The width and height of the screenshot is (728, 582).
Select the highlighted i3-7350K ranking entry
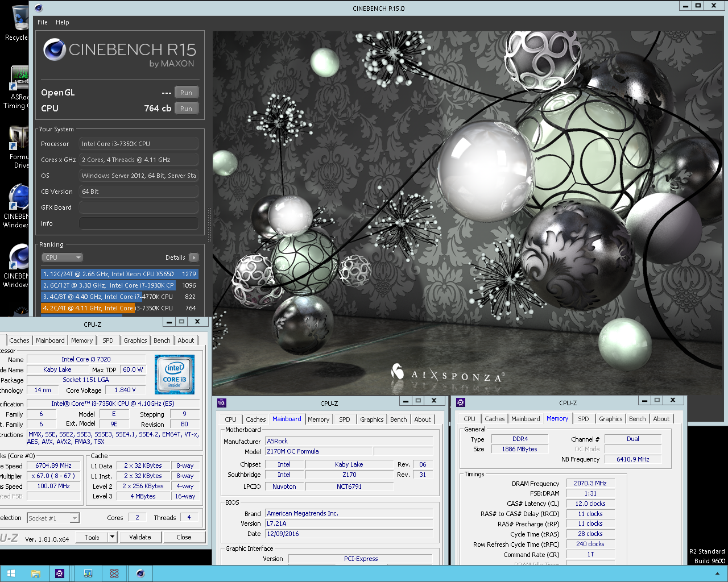(119, 308)
